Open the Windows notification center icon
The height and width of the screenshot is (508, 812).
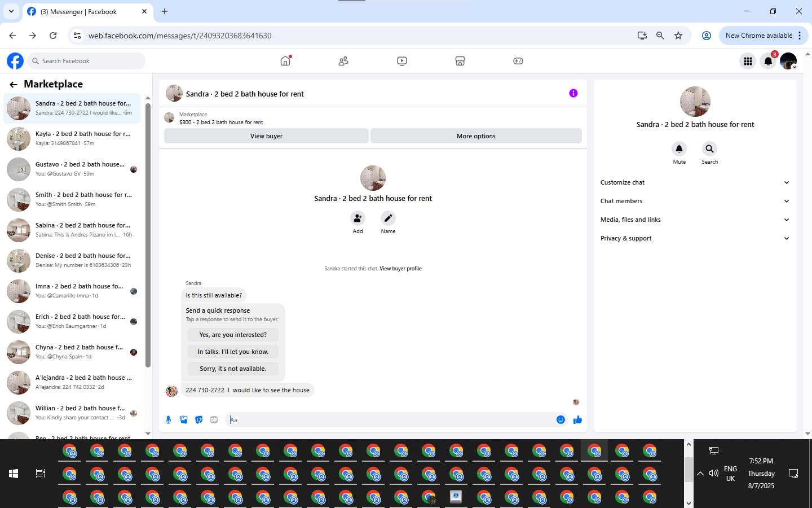793,474
